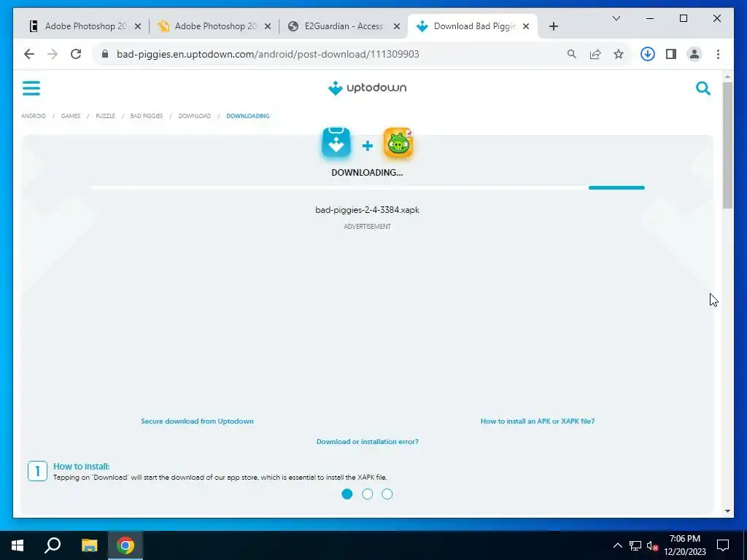Click the Bad Piggies game icon
This screenshot has width=747, height=560.
coord(398,142)
